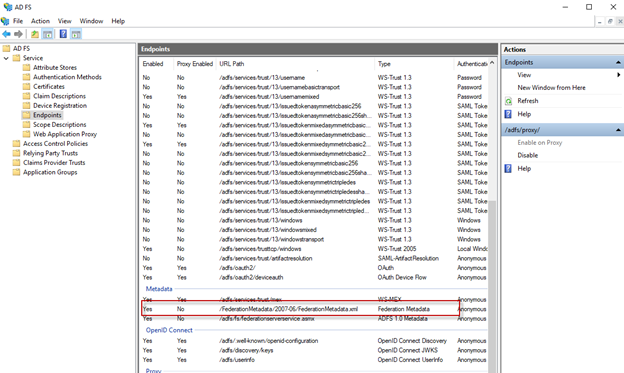Select Authentication Methods in the tree

pos(67,77)
